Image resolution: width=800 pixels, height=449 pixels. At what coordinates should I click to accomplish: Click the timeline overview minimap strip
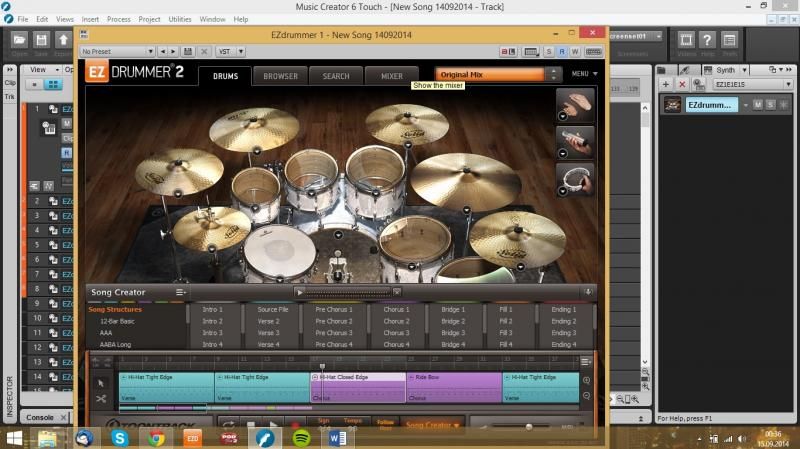pos(349,408)
